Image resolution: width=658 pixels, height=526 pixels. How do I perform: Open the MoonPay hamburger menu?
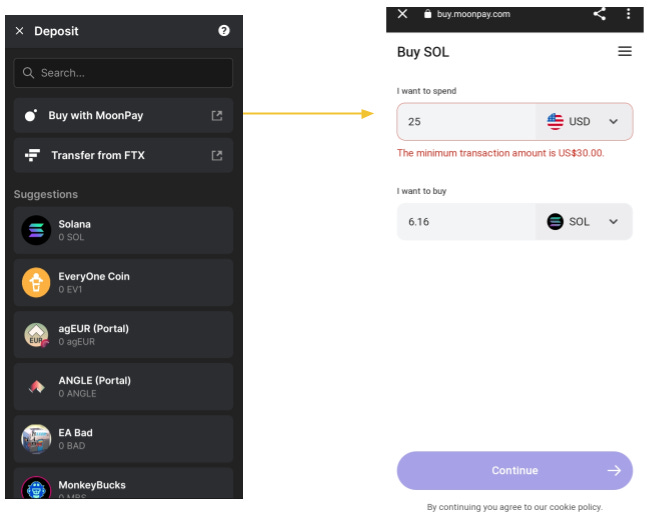point(624,51)
